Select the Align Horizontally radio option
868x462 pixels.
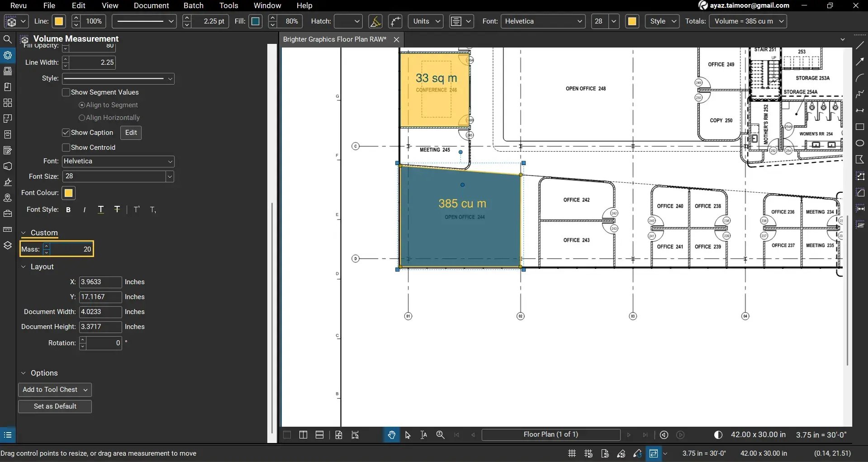tap(82, 117)
